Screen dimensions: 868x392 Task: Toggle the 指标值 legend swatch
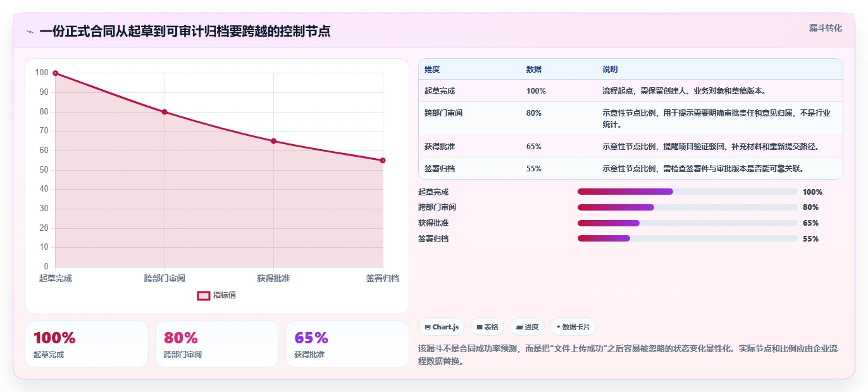(x=204, y=295)
